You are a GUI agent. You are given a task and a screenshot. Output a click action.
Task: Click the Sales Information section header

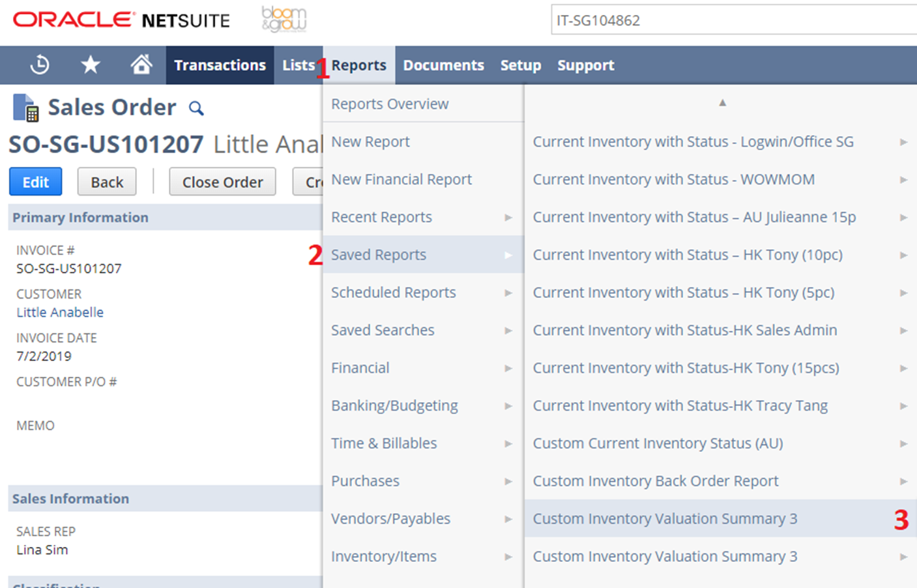pos(165,499)
